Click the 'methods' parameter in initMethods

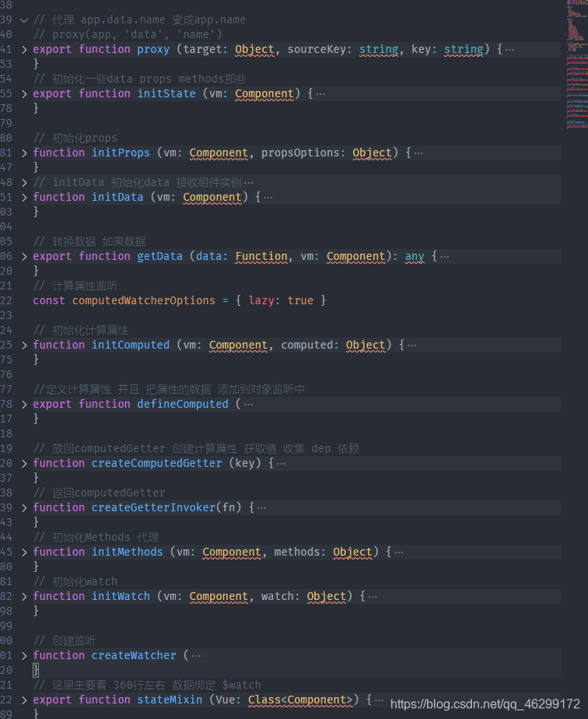point(297,552)
